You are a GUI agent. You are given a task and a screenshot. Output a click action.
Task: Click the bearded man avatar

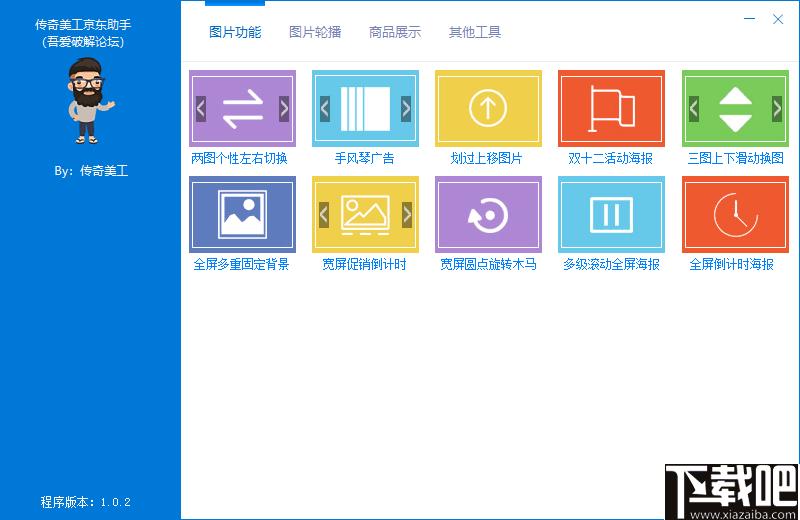89,101
